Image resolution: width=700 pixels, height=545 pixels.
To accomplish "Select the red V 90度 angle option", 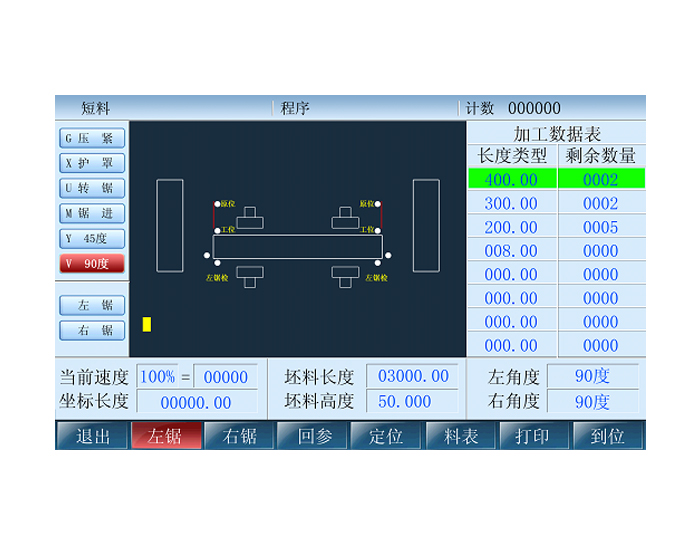I will pyautogui.click(x=92, y=263).
